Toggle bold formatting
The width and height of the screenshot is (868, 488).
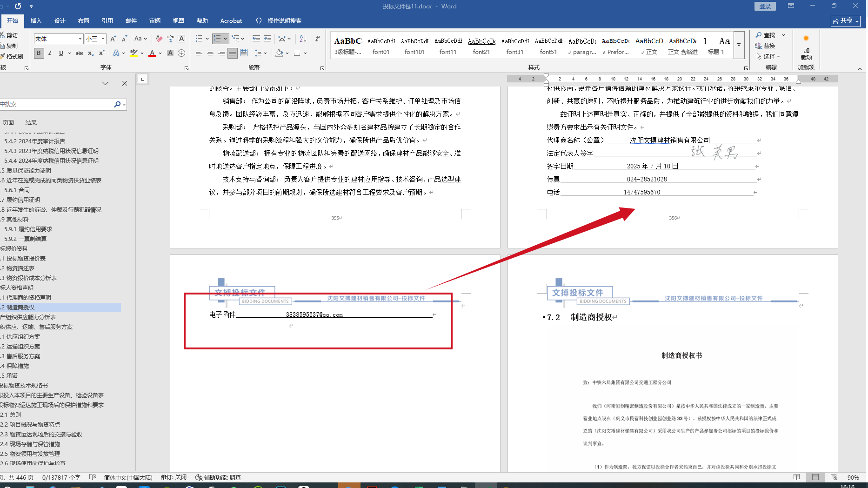click(x=39, y=53)
